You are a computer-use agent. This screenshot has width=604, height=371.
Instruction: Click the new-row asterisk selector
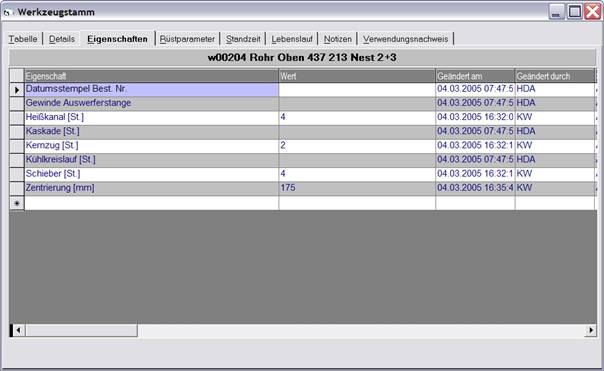17,203
